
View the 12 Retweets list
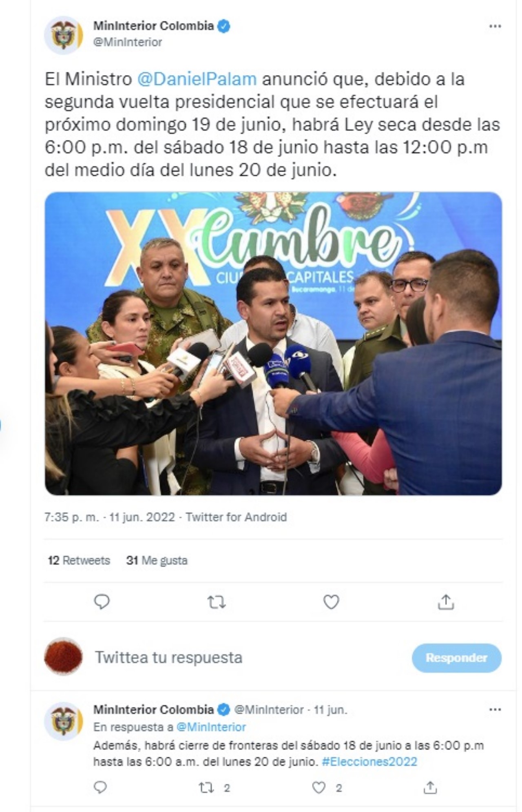click(79, 561)
